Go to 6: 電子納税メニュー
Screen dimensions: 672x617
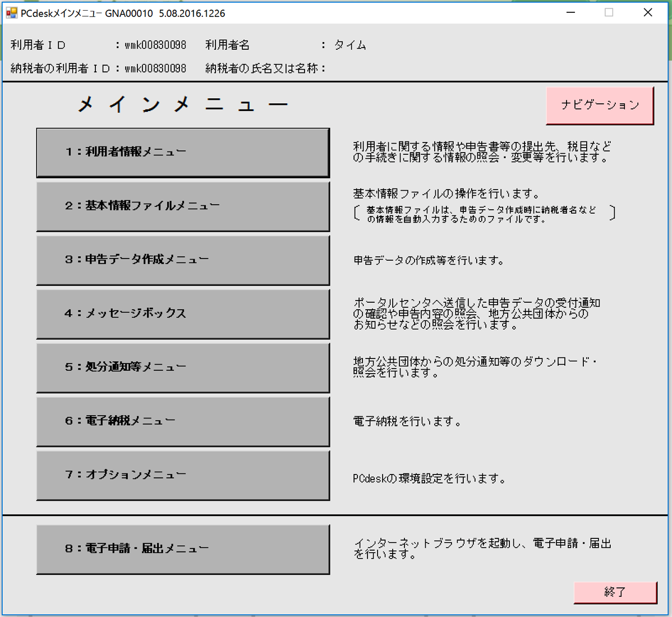click(x=183, y=421)
